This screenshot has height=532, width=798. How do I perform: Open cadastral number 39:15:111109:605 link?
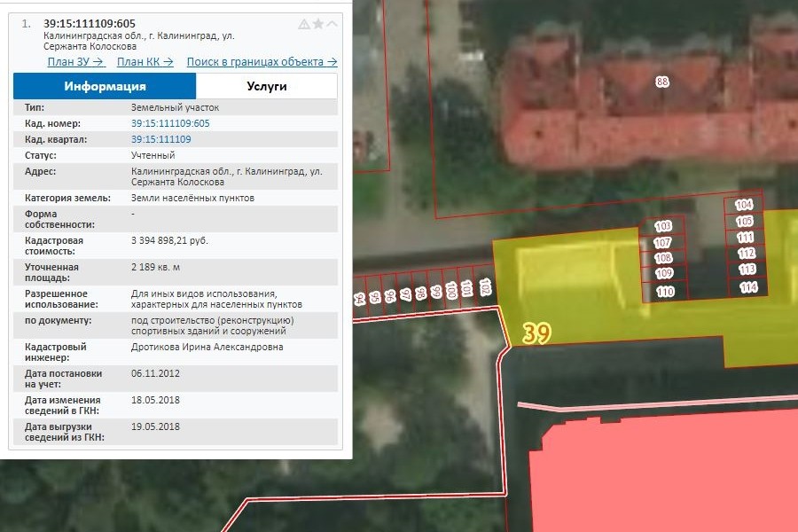[170, 123]
